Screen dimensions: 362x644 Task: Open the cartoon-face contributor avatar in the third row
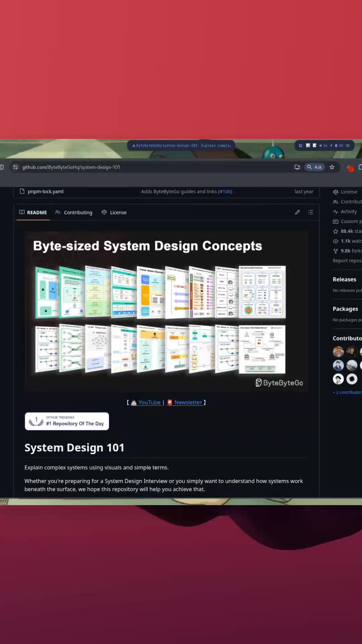click(338, 379)
